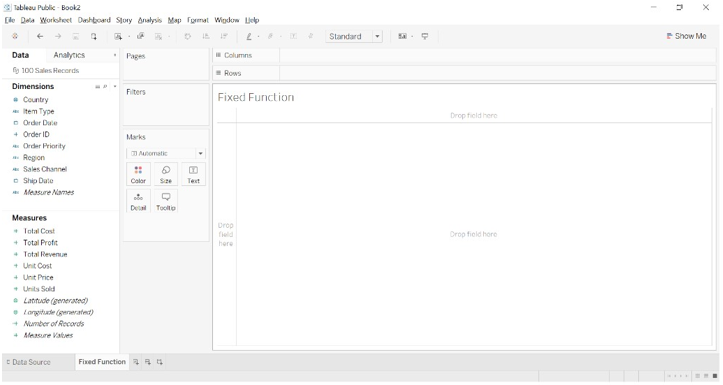Click the Undo back arrow in toolbar
Viewport: 723px width, 385px height.
tap(40, 36)
